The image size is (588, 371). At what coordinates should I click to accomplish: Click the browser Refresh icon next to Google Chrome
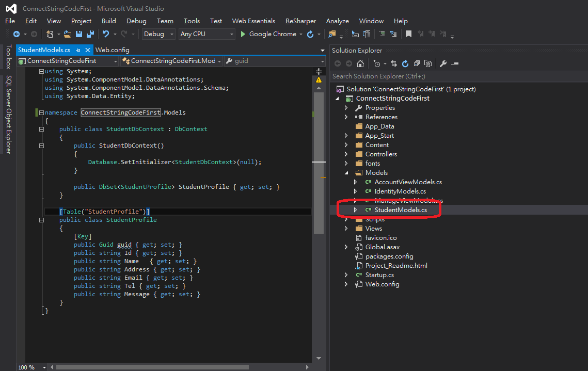point(310,34)
